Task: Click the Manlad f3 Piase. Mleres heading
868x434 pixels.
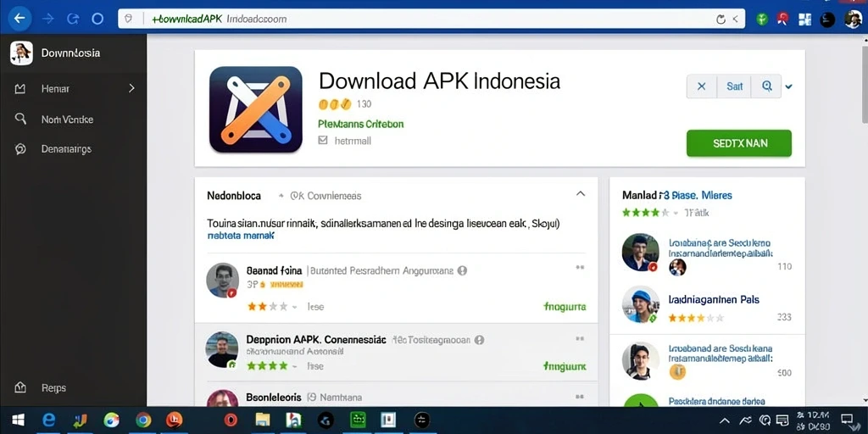Action: (x=677, y=196)
